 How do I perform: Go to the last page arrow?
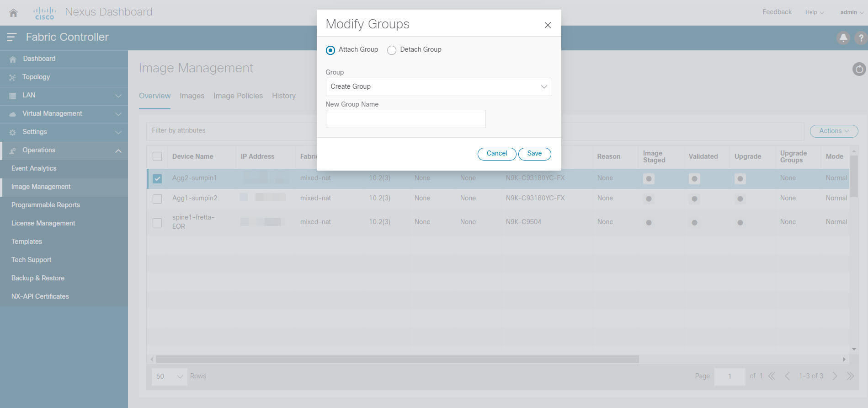pyautogui.click(x=850, y=376)
